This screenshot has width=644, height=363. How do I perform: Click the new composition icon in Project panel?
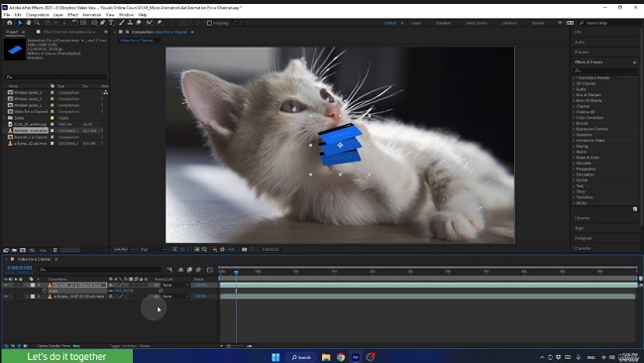(23, 250)
